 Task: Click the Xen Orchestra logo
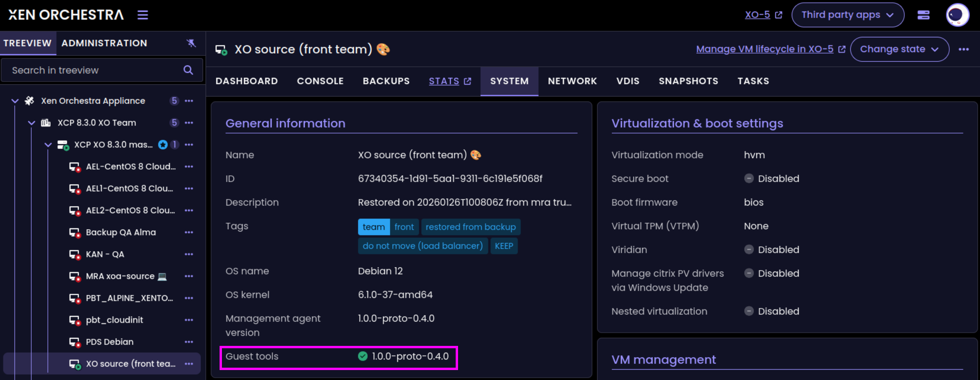coord(66,15)
